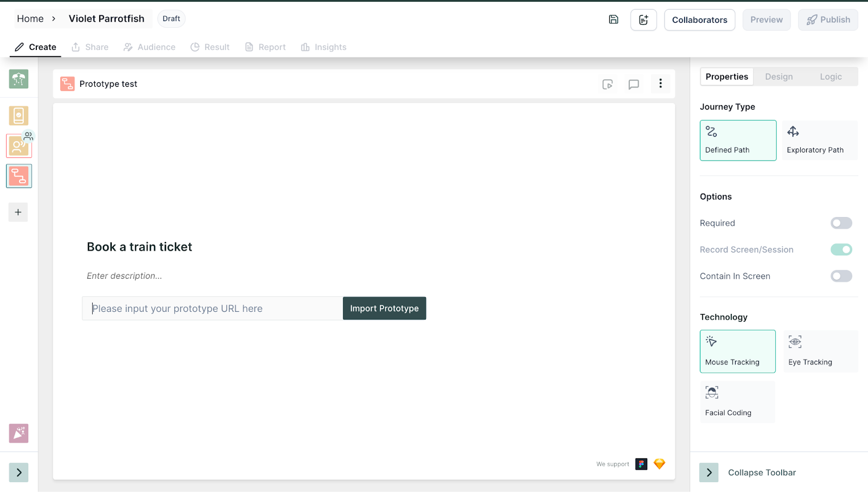
Task: Select the green welcome block in sidebar
Action: (x=18, y=79)
